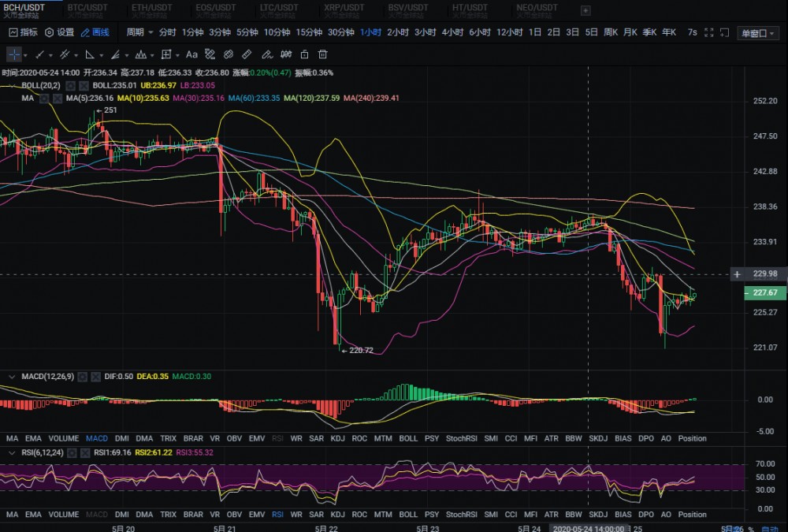This screenshot has height=532, width=788.
Task: Select the Aa text annotation tool
Action: 191,54
